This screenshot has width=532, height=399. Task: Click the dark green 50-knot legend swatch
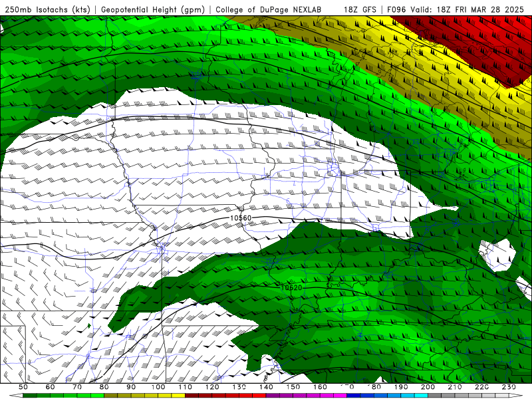point(29,396)
